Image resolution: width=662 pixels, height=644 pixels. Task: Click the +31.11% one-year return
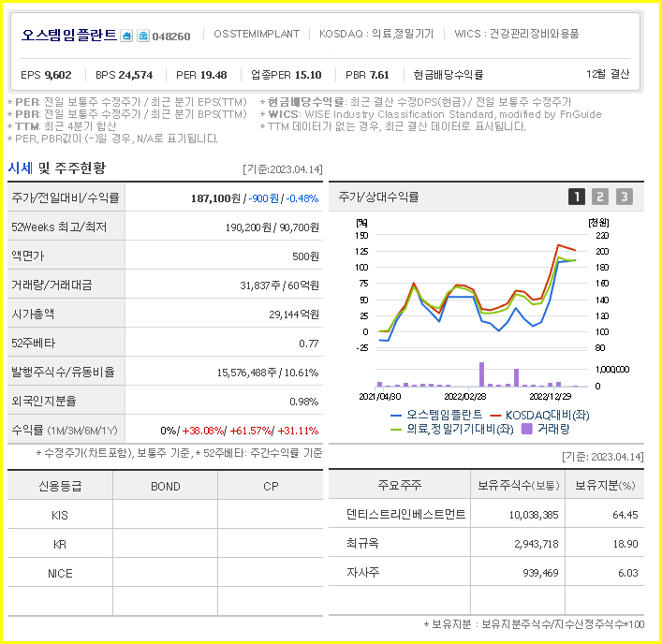point(298,431)
